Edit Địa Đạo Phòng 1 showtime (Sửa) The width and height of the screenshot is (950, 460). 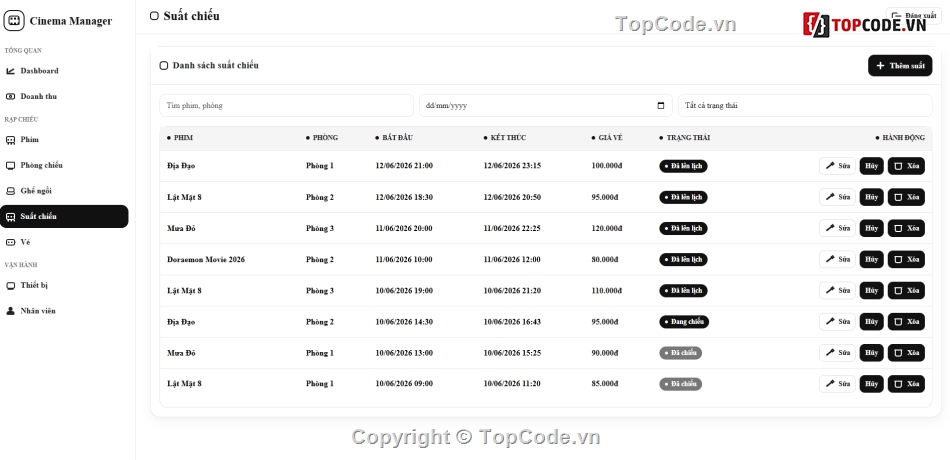[837, 166]
